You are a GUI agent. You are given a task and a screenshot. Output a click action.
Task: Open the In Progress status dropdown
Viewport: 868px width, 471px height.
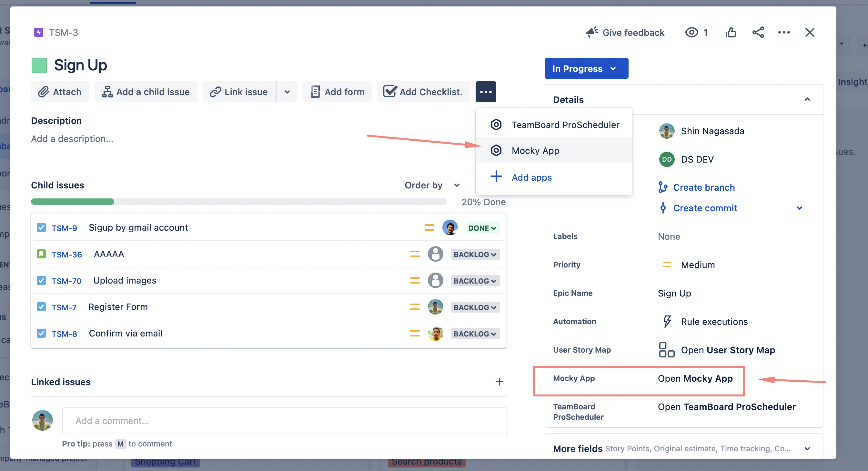[x=586, y=68]
